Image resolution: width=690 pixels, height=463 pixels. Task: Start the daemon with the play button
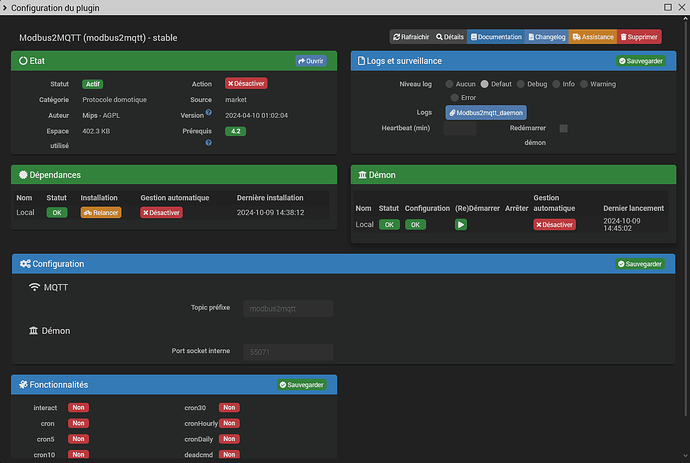tap(461, 224)
